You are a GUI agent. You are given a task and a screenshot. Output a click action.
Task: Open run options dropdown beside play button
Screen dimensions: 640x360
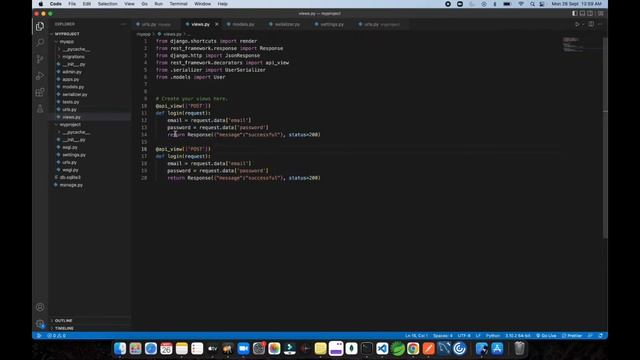pos(583,24)
